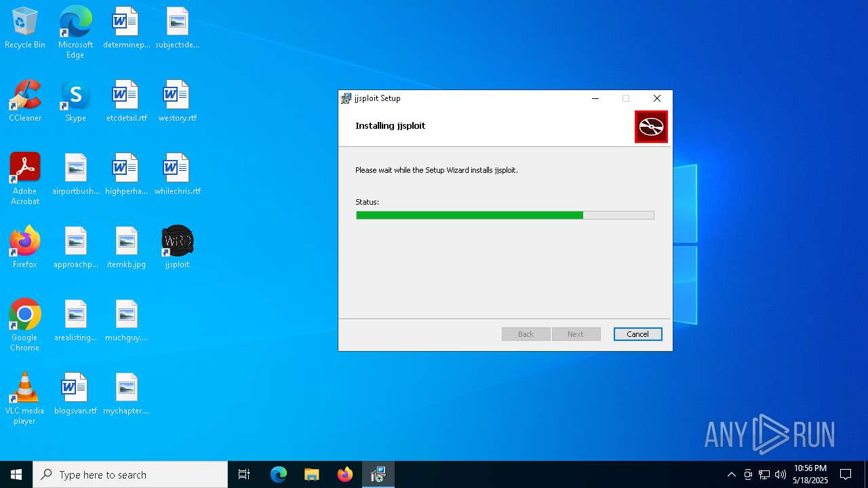Image resolution: width=868 pixels, height=488 pixels.
Task: Click the jjsploit installer logo image
Action: pos(651,127)
